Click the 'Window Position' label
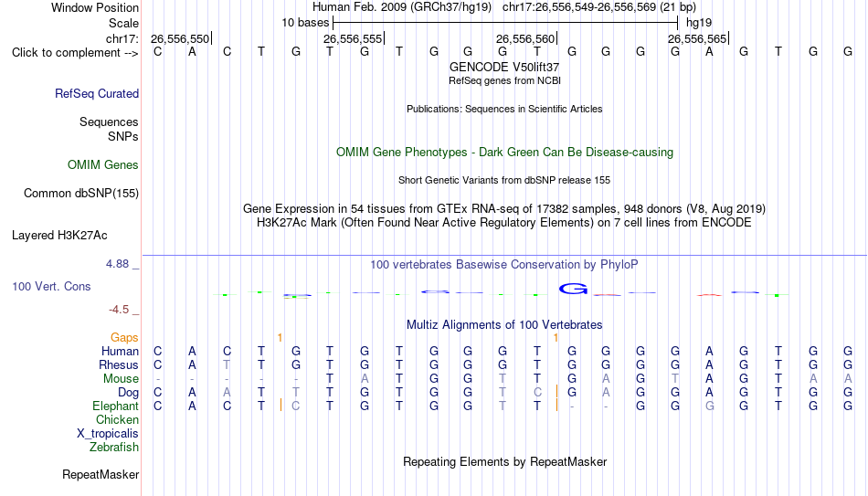 pos(95,7)
